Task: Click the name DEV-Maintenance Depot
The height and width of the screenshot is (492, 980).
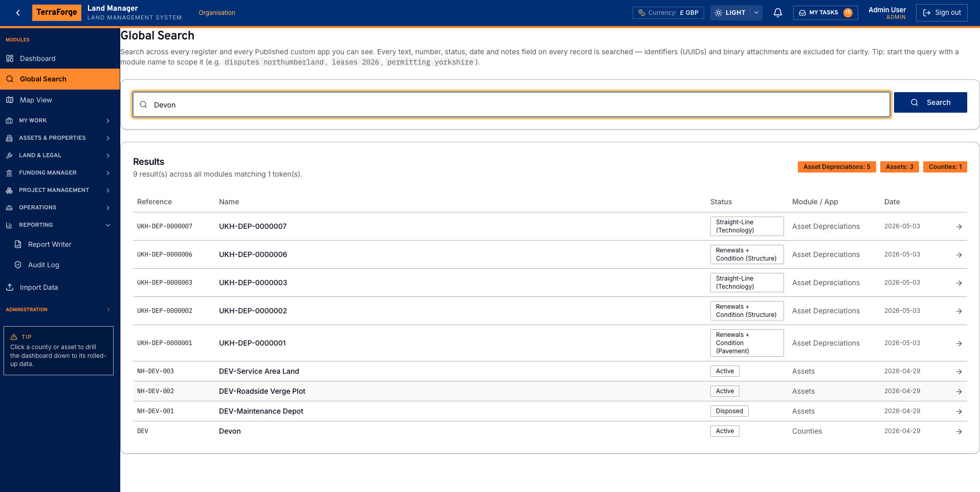Action: 261,411
